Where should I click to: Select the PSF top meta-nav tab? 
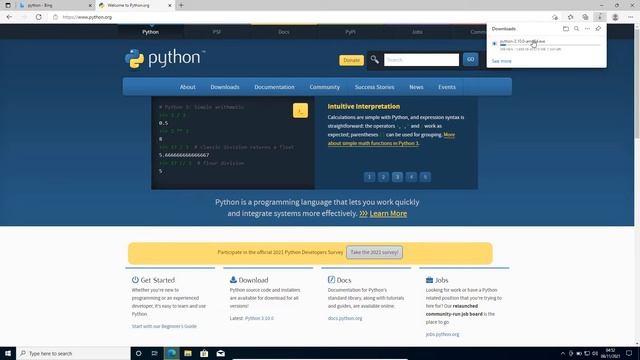(x=216, y=32)
